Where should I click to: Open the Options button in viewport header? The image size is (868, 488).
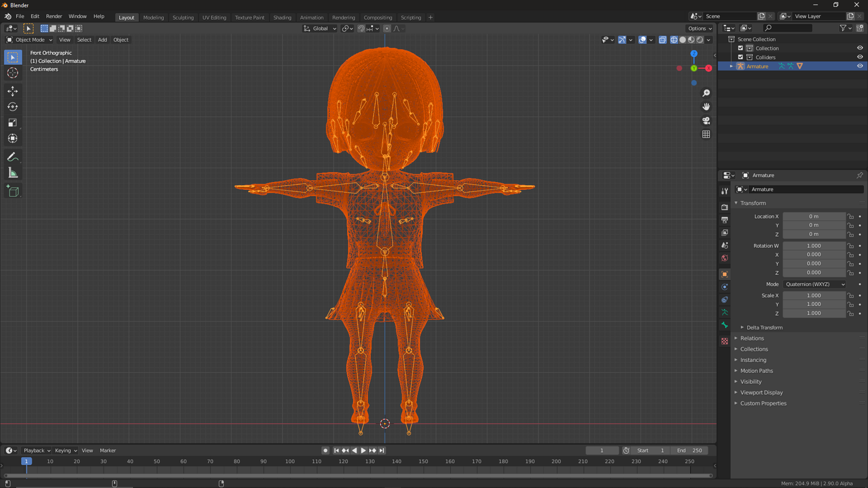700,28
